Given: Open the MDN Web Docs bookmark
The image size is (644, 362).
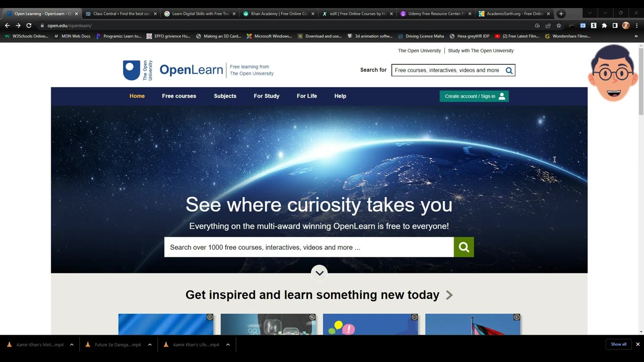Looking at the screenshot, I should tap(72, 36).
